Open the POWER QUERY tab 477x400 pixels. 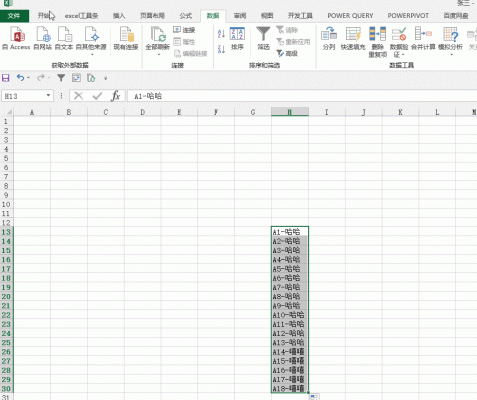click(x=350, y=16)
